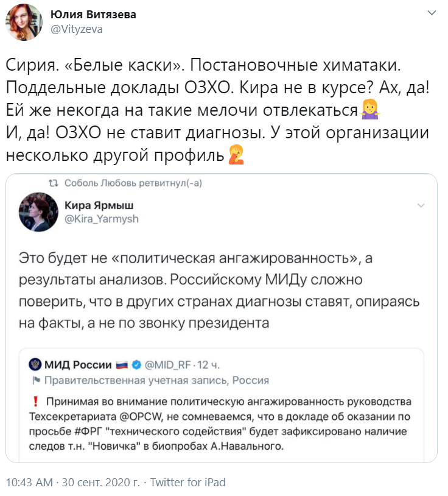448x496 pixels.
Task: Click the Twitter for iPad source link
Action: point(187,483)
